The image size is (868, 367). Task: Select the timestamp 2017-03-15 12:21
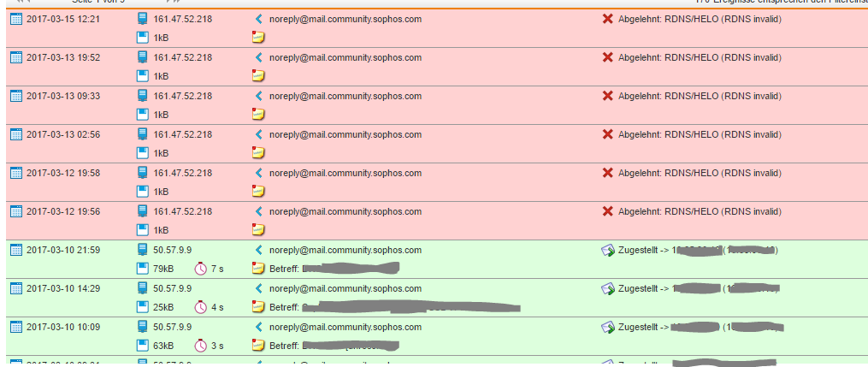[63, 19]
